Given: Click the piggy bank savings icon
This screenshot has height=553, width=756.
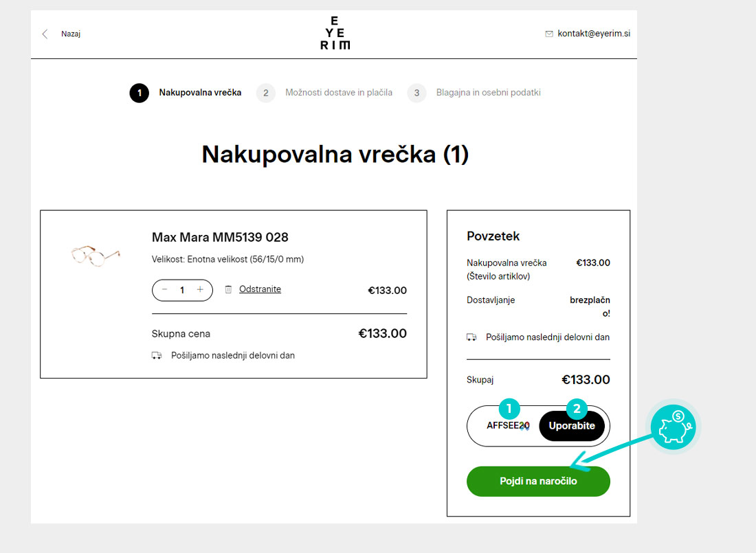Looking at the screenshot, I should 673,427.
